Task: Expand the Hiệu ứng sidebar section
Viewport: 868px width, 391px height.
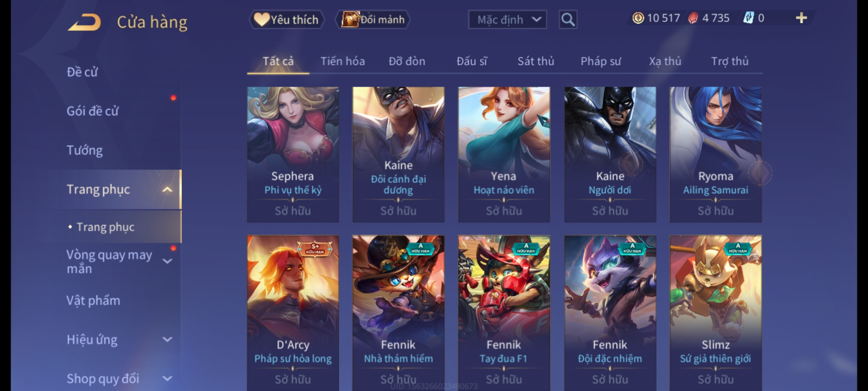Action: (x=167, y=340)
